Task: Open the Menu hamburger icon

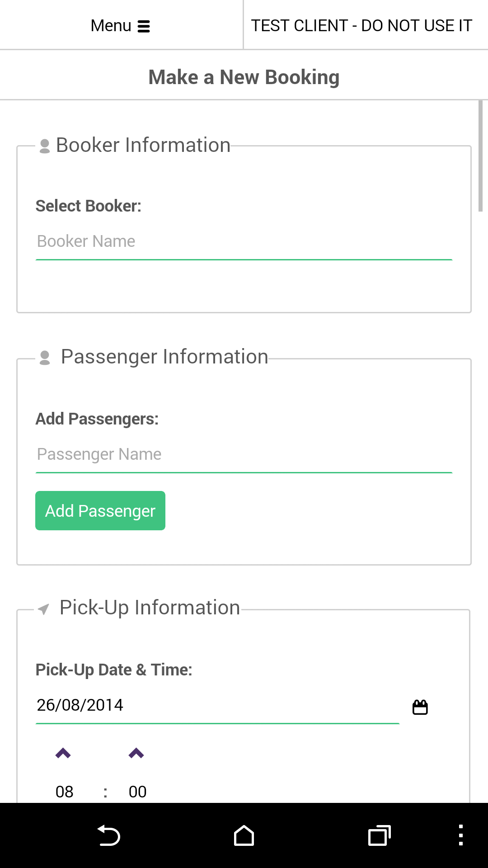Action: coord(144,26)
